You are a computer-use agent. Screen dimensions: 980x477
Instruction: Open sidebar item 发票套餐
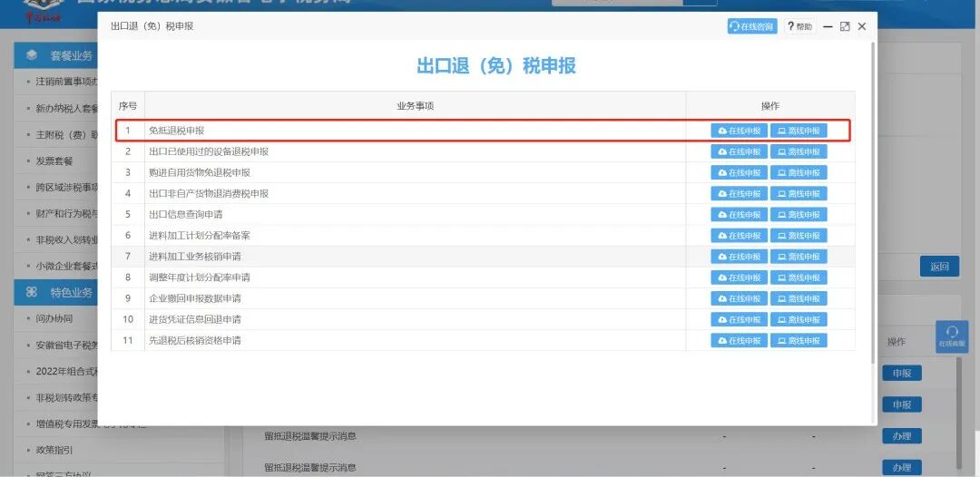[x=54, y=161]
